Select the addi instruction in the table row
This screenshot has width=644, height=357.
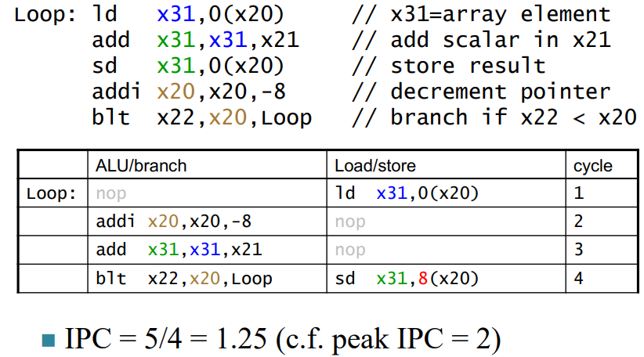(173, 222)
